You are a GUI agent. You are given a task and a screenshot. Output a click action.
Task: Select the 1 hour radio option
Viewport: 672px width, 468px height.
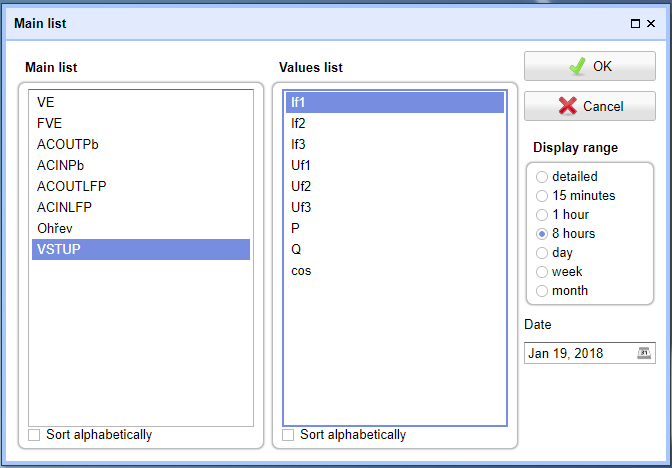click(x=542, y=215)
